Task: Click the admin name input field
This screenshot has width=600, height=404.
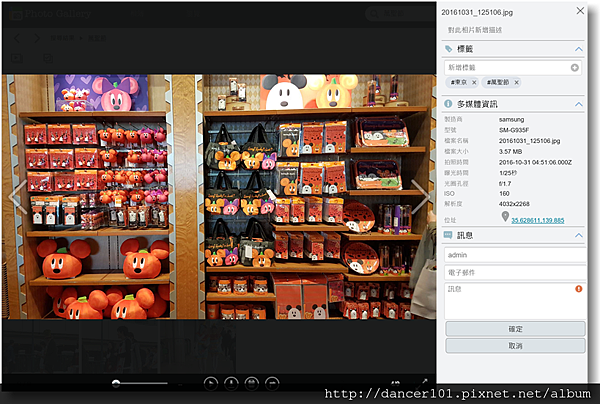Action: click(x=515, y=255)
